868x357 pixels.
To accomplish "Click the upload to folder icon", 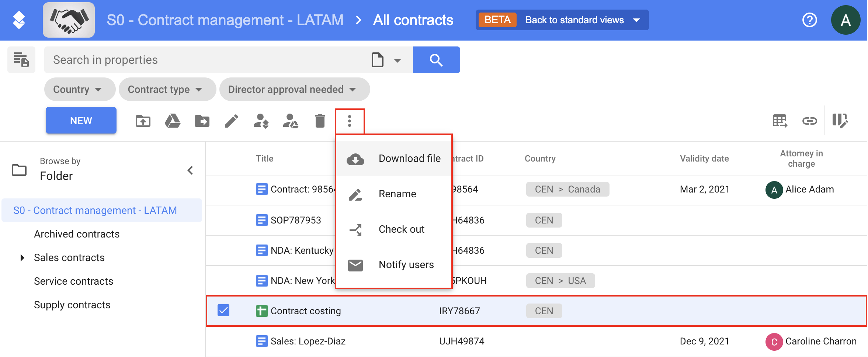I will pyautogui.click(x=143, y=121).
